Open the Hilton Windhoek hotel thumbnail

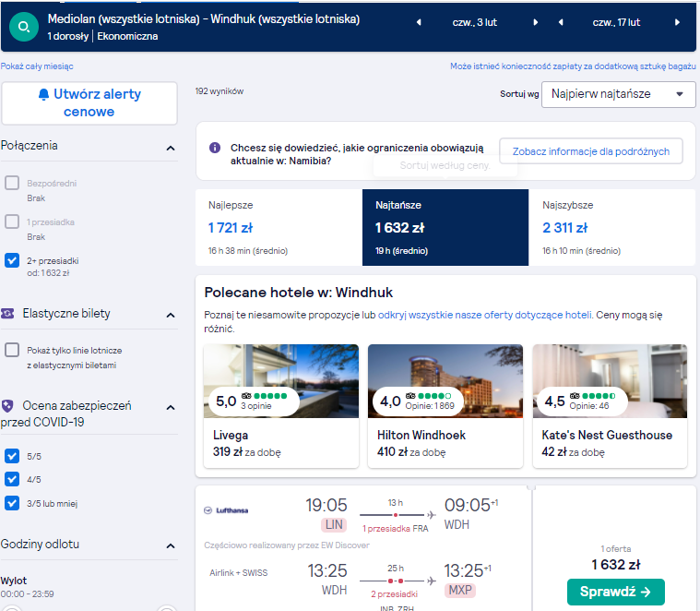[x=445, y=381]
